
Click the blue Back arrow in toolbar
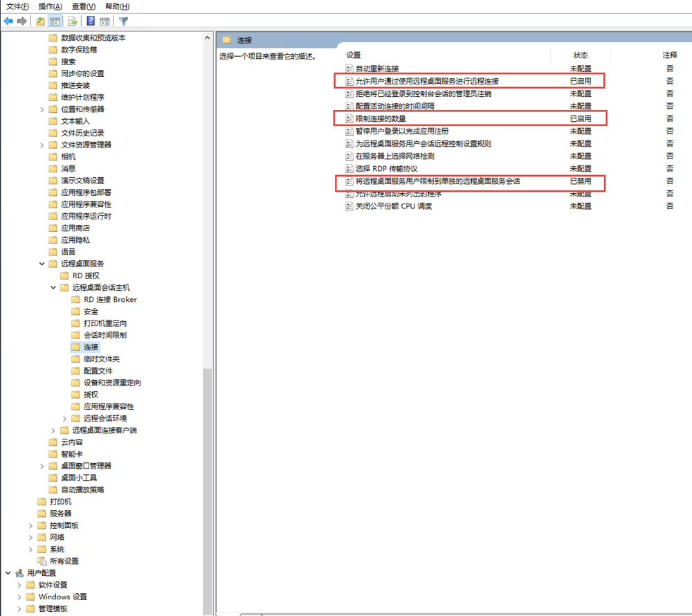pos(8,21)
